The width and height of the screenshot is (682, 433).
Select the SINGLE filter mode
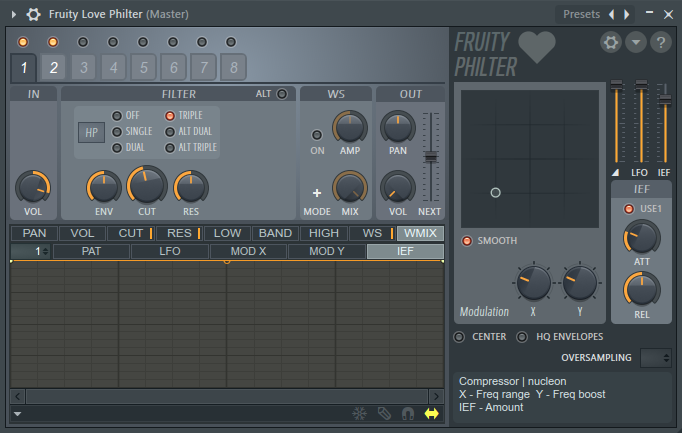pos(117,132)
